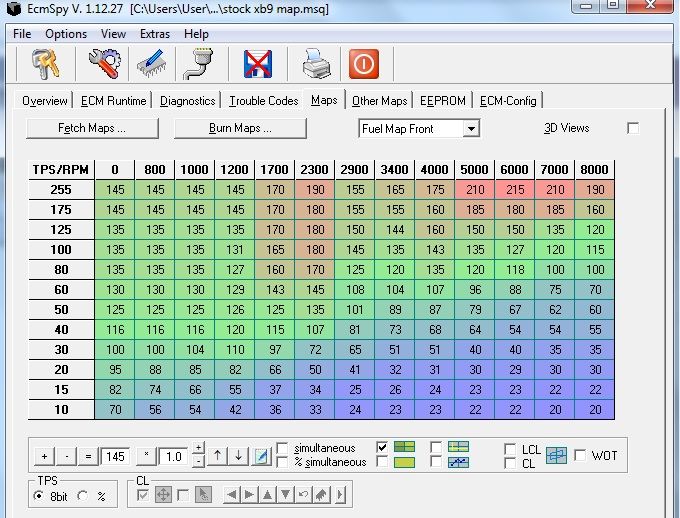Screen dimensions: 680x518
Task: Open the View menu
Action: click(x=113, y=34)
